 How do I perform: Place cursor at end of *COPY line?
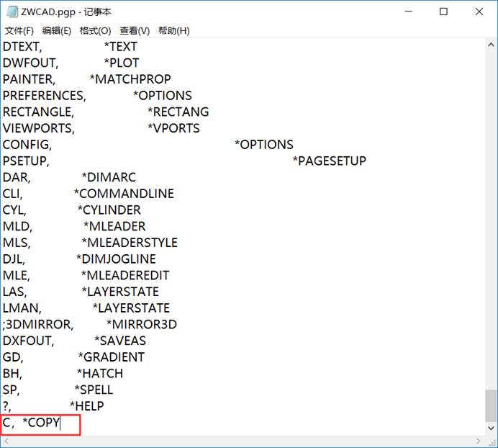pyautogui.click(x=61, y=423)
